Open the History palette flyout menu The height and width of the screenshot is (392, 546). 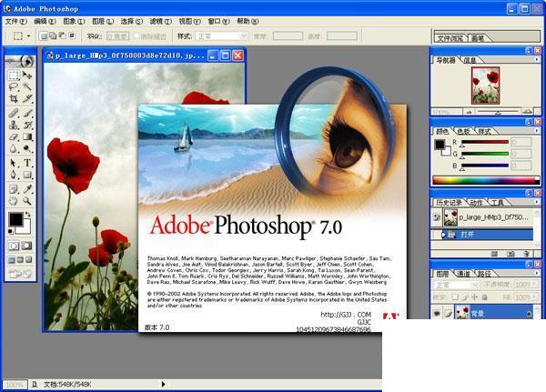pyautogui.click(x=537, y=202)
